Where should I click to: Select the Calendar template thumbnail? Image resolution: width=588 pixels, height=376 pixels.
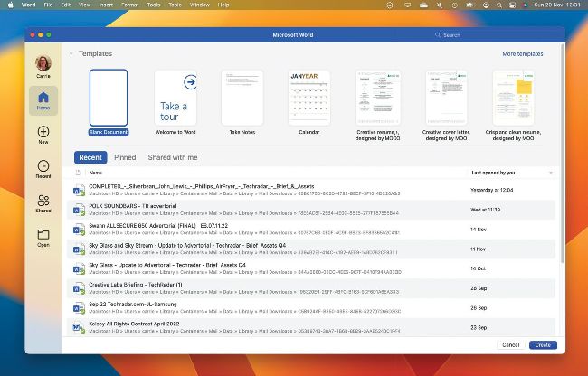click(x=309, y=98)
